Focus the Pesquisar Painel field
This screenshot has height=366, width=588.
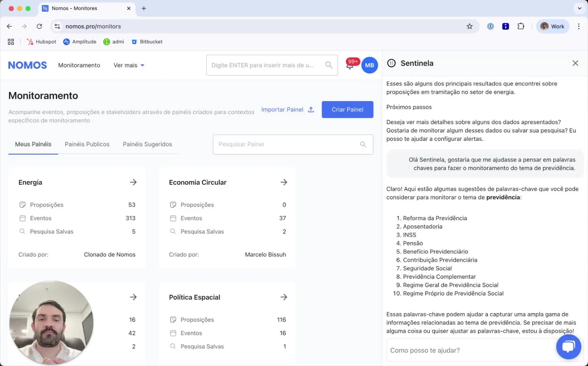293,144
